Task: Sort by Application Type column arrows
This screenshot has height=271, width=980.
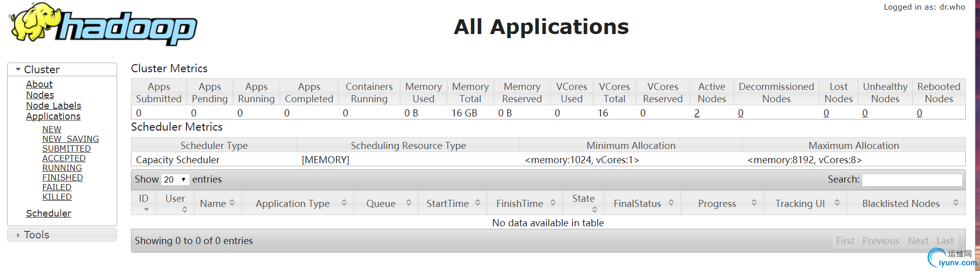Action: coord(344,203)
